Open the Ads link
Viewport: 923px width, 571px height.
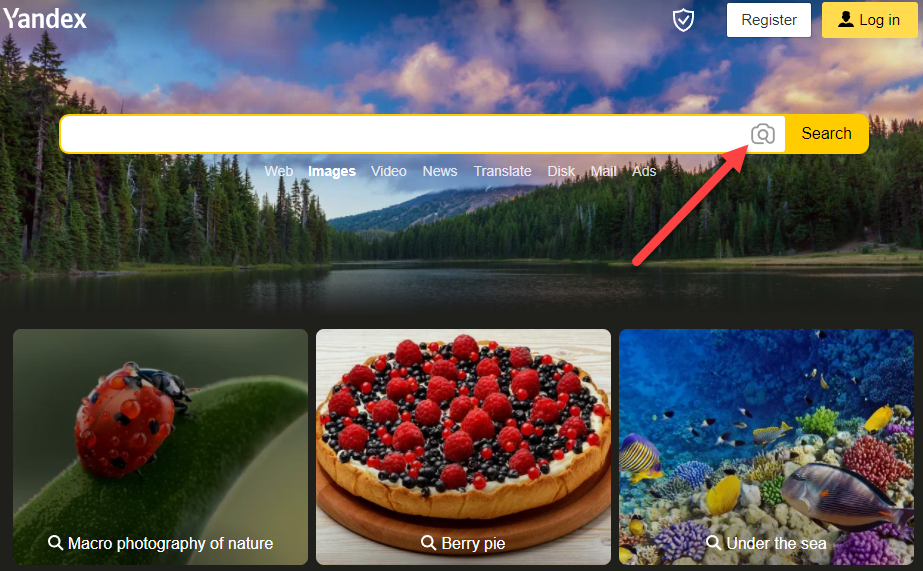[x=644, y=171]
